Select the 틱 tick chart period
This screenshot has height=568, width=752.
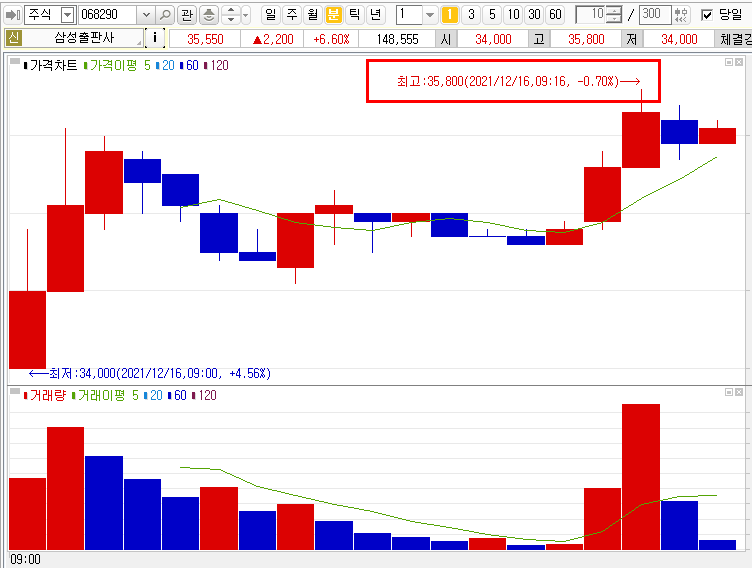[354, 15]
